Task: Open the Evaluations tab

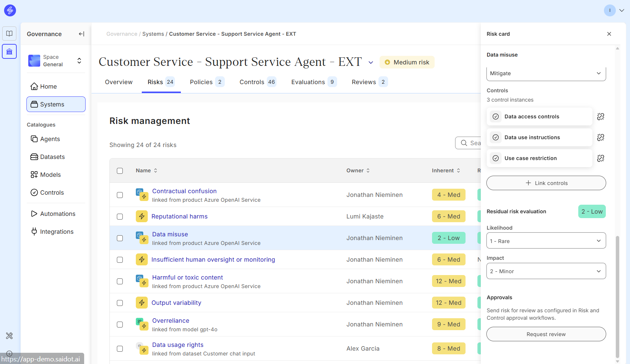Action: (x=313, y=82)
